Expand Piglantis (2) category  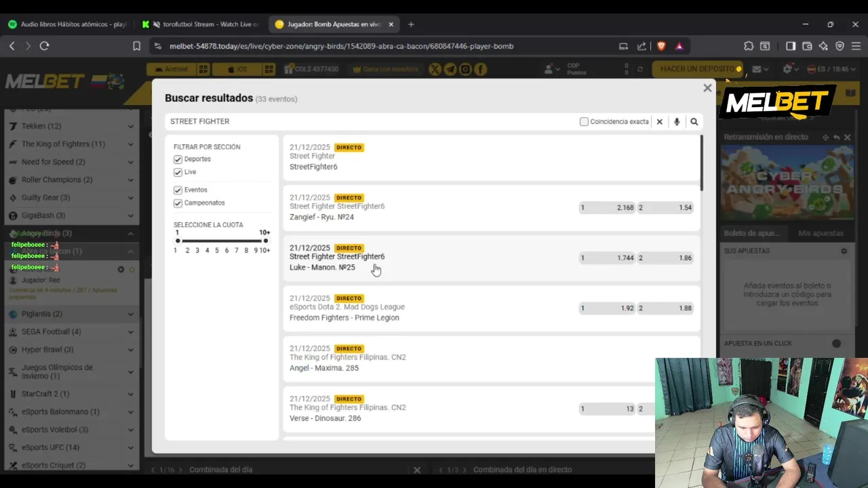tap(71, 314)
